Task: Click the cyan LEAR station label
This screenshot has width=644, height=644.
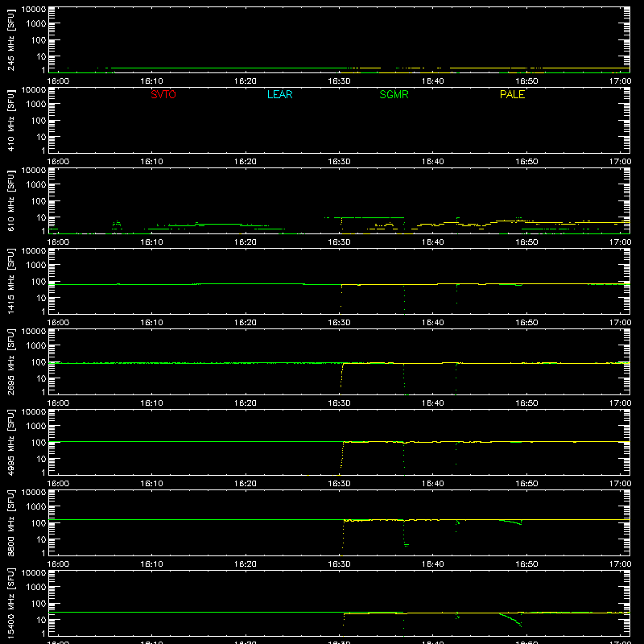Action: (279, 94)
